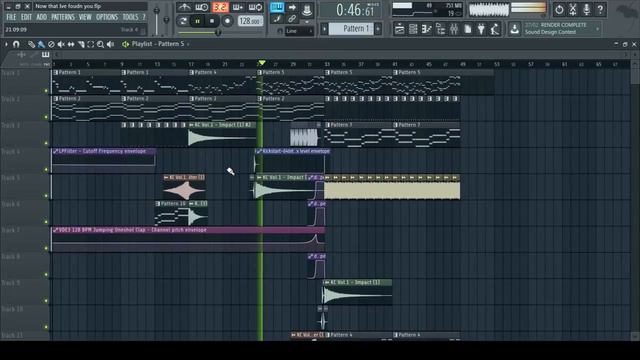Choose the Select marquee tool
Image resolution: width=640 pixels, height=360 pixels.
pos(91,44)
